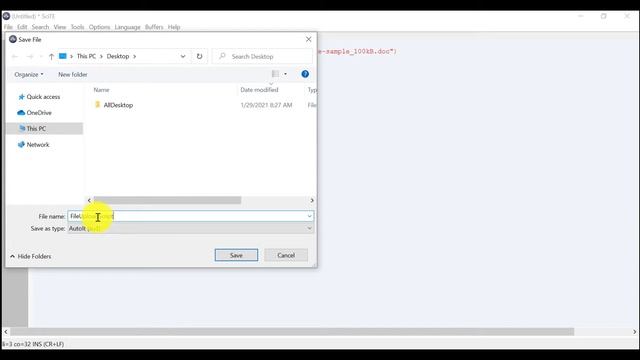
Task: Select This PC in navigation pane
Action: click(36, 129)
